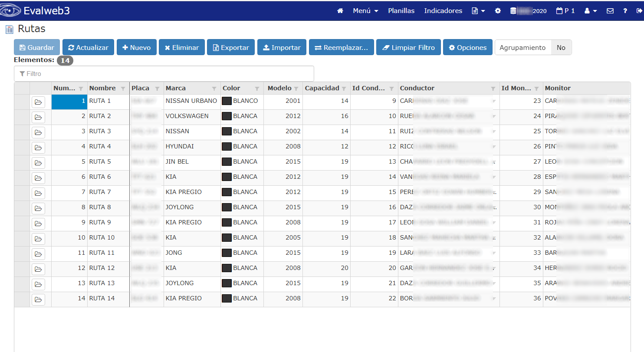Click the Nuevo button
This screenshot has width=644, height=352.
click(x=136, y=47)
